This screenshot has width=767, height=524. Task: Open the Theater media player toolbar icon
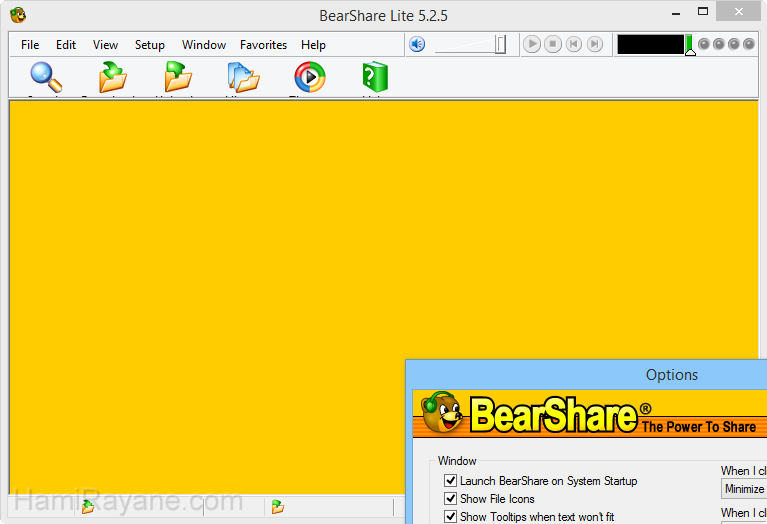tap(309, 78)
